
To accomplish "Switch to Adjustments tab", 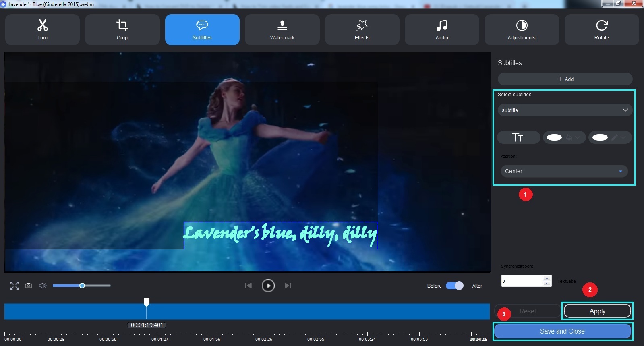I will pos(522,29).
